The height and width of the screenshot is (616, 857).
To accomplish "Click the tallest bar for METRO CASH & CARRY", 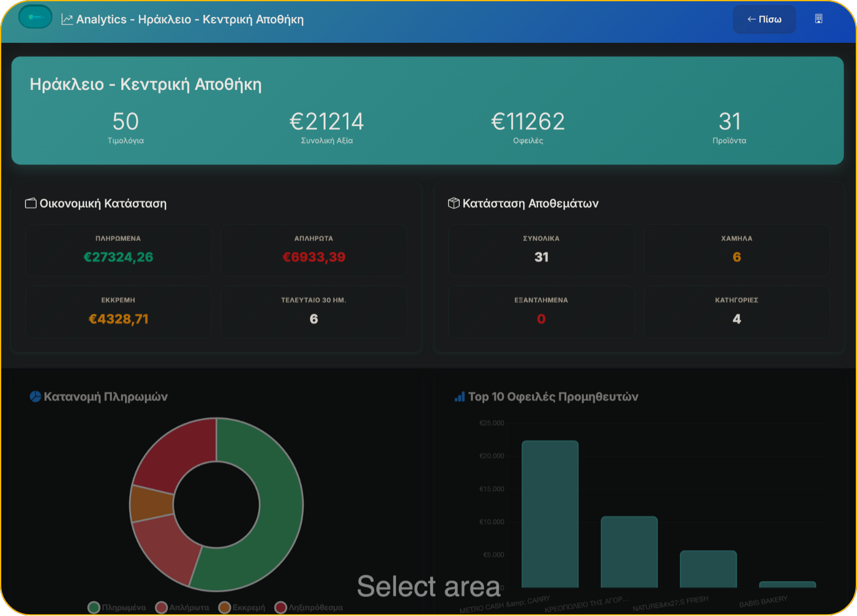I will tap(550, 514).
